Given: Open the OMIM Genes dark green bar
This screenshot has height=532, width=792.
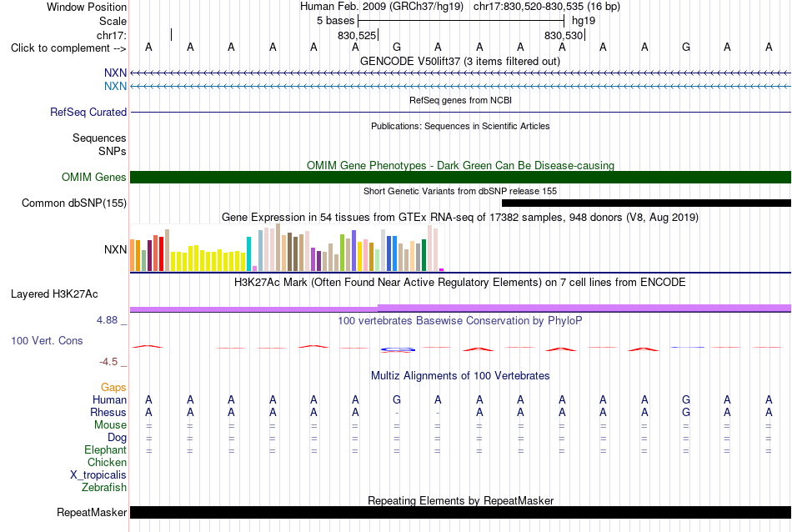Looking at the screenshot, I should (x=461, y=178).
